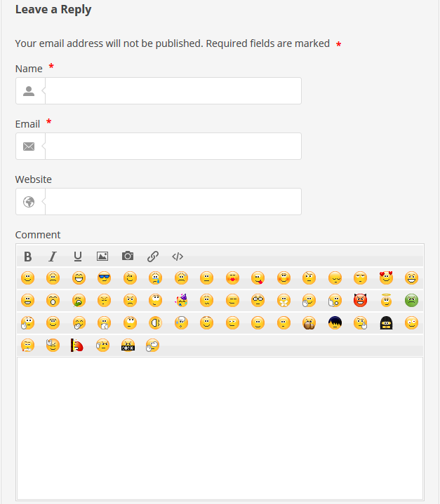
Task: Insert a code block using the code icon
Action: [x=178, y=257]
